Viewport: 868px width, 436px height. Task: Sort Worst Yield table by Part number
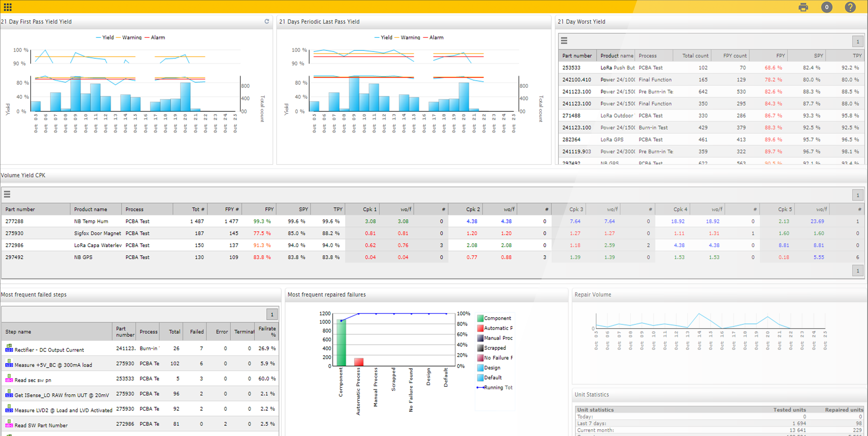pyautogui.click(x=577, y=56)
